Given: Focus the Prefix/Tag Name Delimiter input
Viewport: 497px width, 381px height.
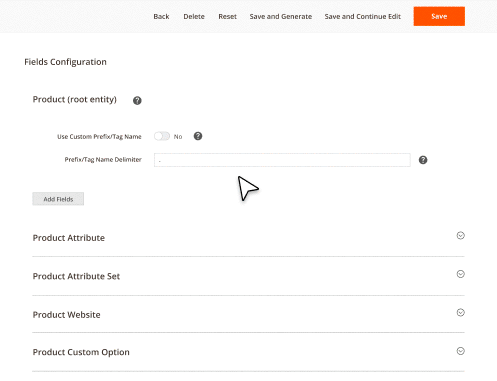Looking at the screenshot, I should [x=282, y=160].
